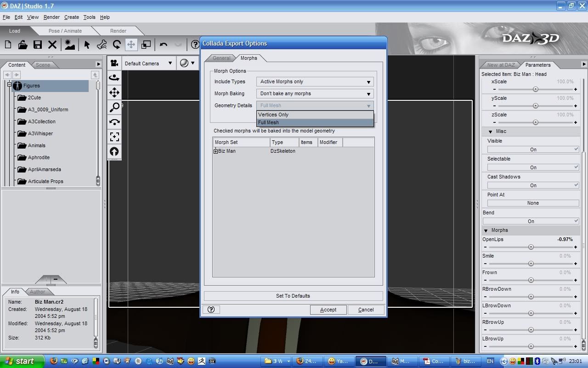Select the bone Pose tool icon
Viewport: 588px width, 368px height.
tap(102, 45)
